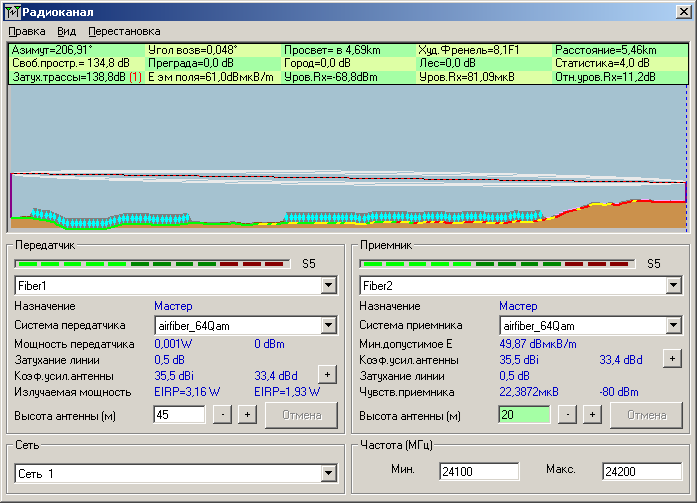
Task: Increase transmitter antenna height with plus button
Action: pyautogui.click(x=247, y=415)
